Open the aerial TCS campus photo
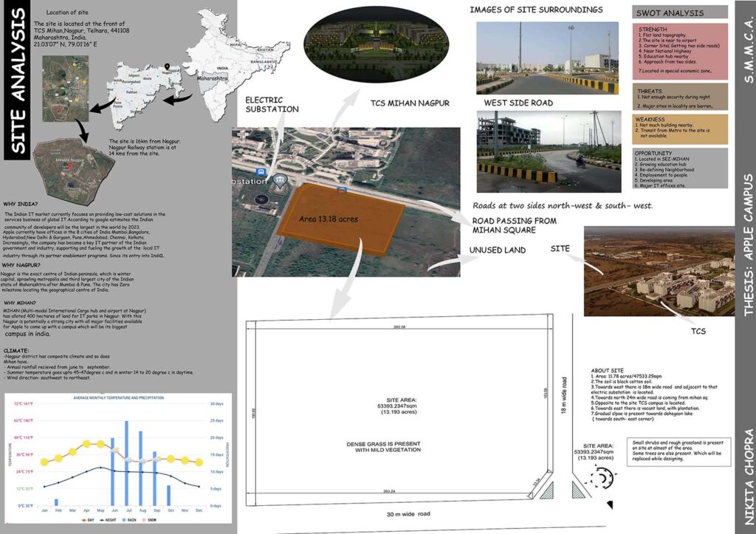 click(659, 271)
